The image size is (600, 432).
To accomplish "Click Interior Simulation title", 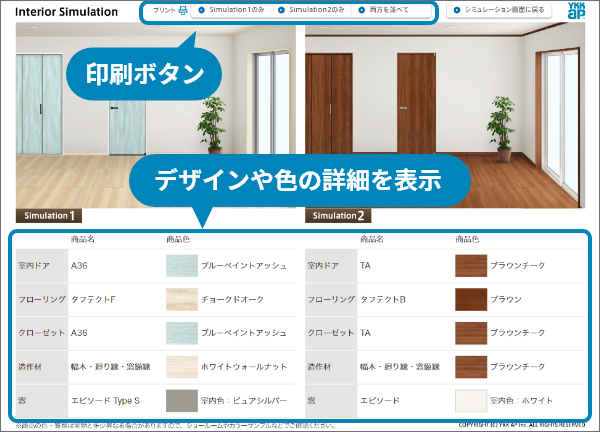I will pos(67,12).
